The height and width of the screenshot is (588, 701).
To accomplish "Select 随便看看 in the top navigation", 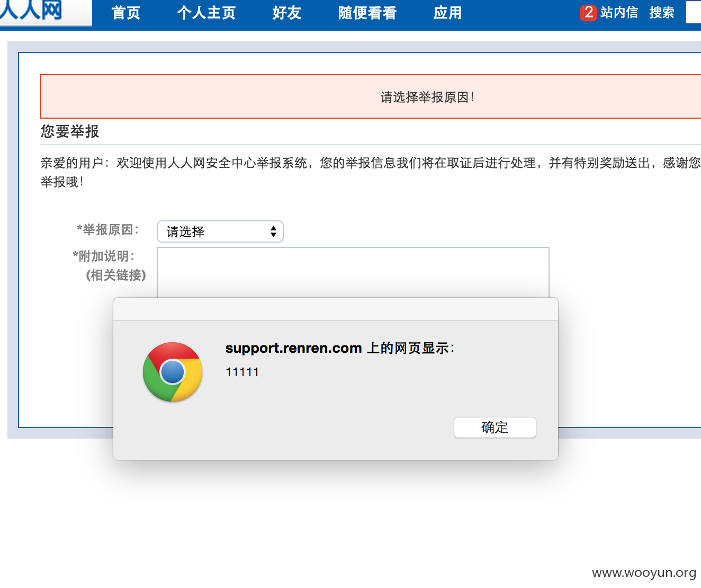I will tap(367, 13).
